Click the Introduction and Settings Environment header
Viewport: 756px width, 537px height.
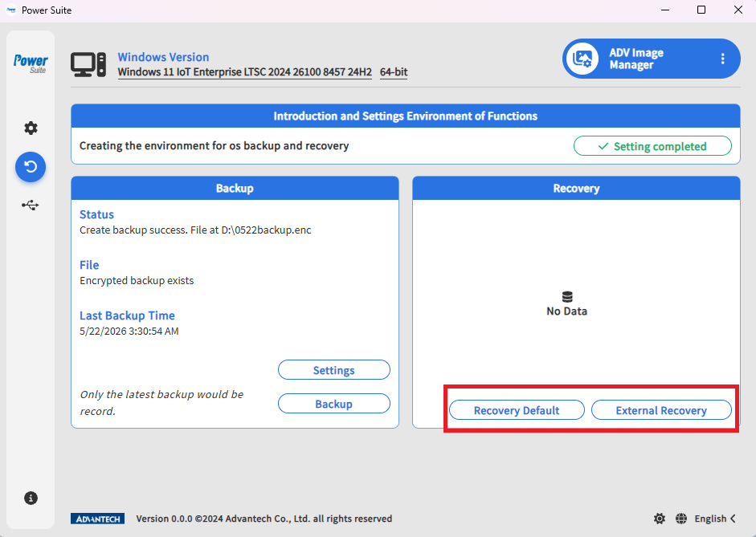[406, 116]
